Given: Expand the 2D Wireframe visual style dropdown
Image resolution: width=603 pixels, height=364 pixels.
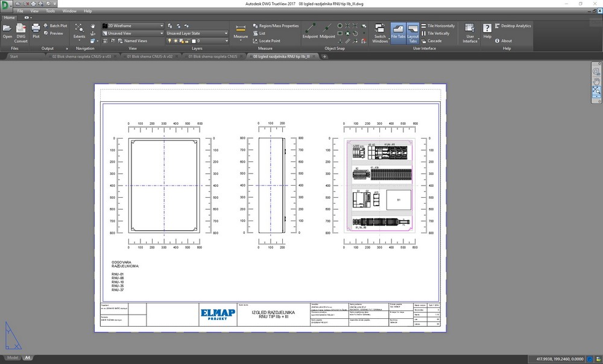Looking at the screenshot, I should pos(162,26).
